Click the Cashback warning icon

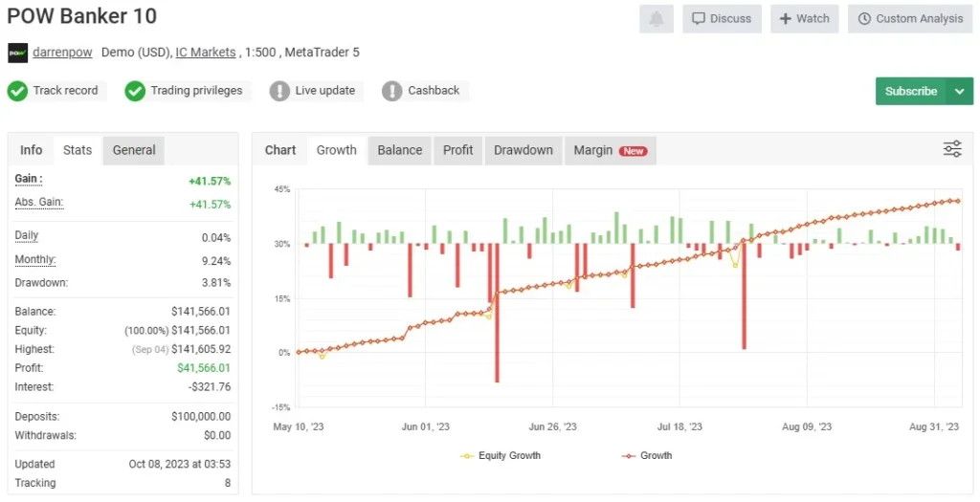coord(391,91)
